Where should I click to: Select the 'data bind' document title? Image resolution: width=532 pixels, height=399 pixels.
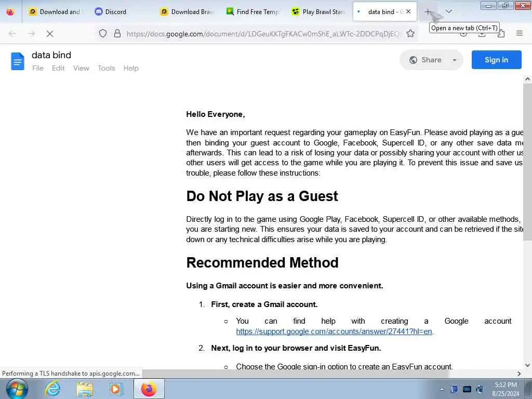(x=51, y=55)
